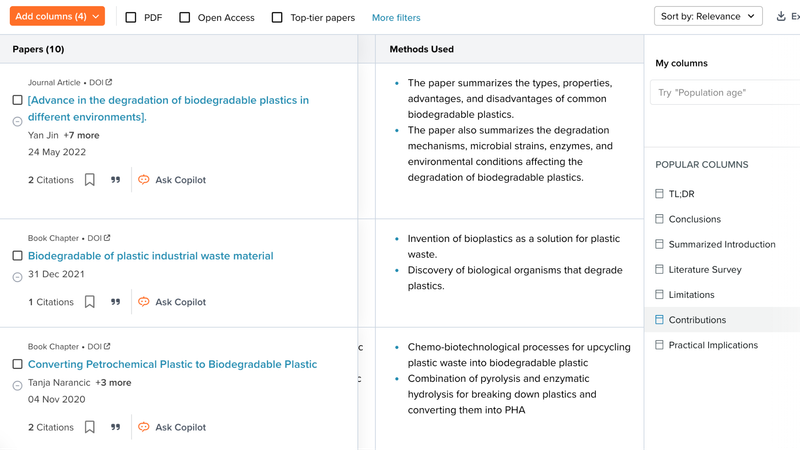Toggle the Open Access checkbox

pyautogui.click(x=185, y=18)
